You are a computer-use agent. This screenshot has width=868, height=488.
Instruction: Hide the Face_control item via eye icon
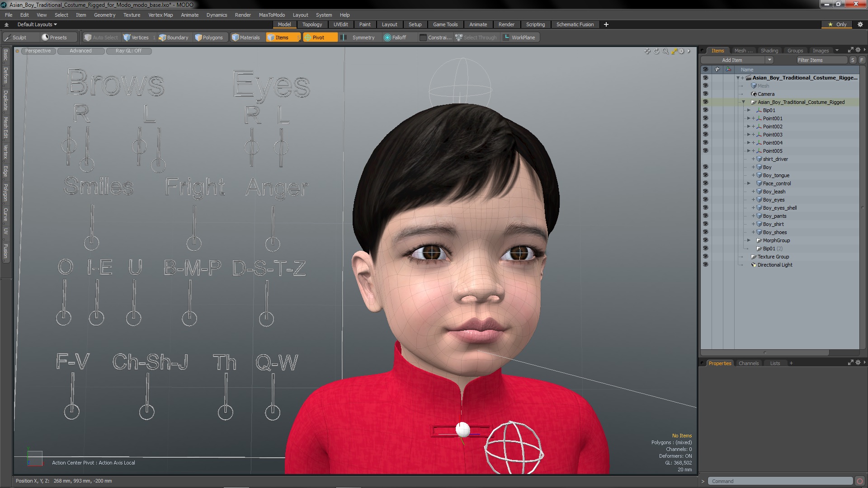point(705,183)
